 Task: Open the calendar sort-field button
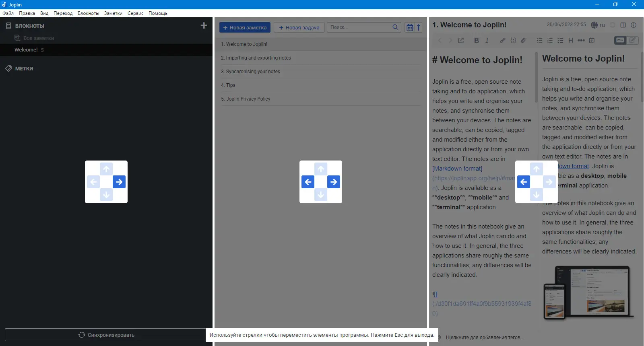pos(410,27)
